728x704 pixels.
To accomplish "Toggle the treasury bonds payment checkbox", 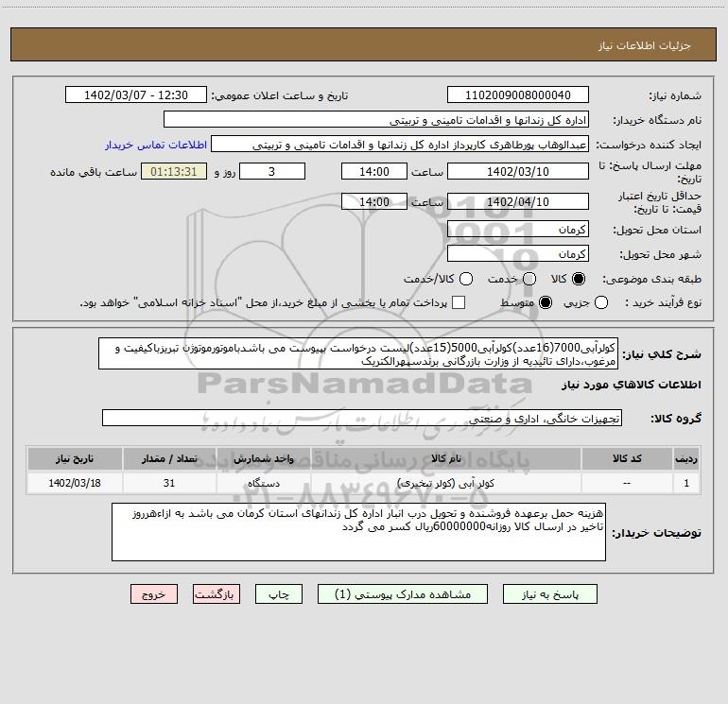I will [x=459, y=302].
